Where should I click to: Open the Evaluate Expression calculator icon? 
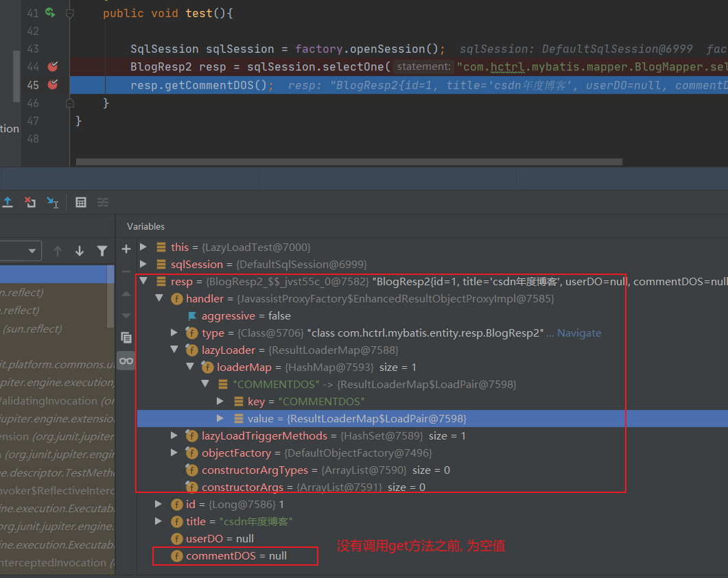[x=81, y=202]
